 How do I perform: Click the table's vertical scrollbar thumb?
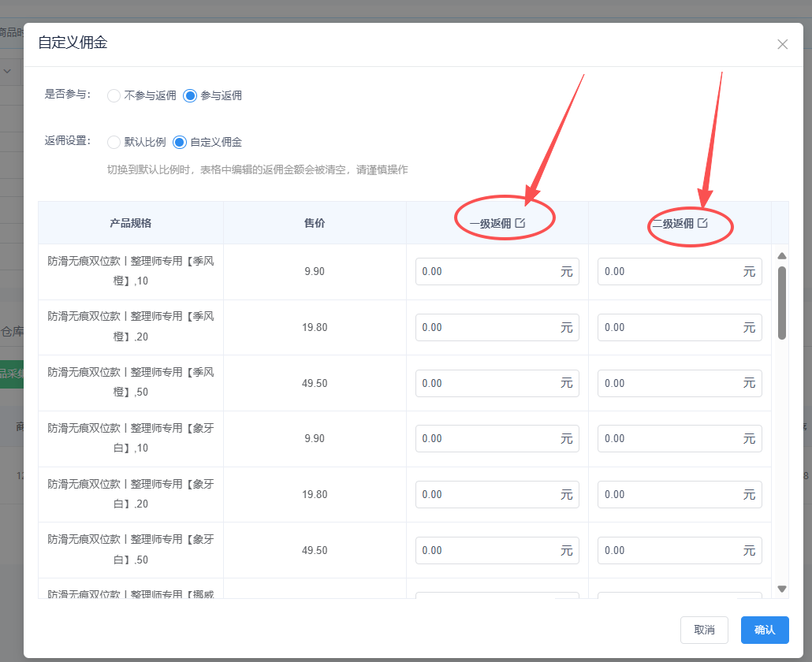tap(781, 303)
